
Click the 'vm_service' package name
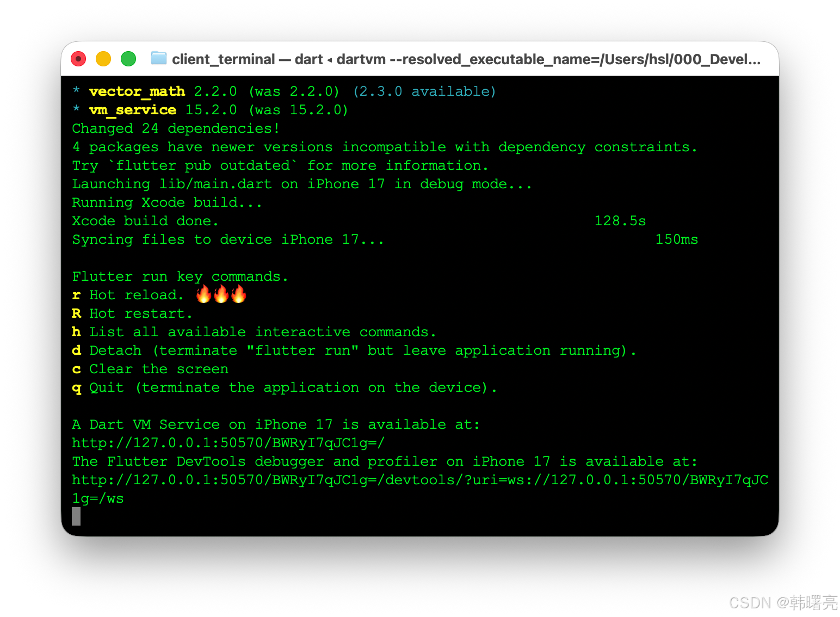(133, 110)
